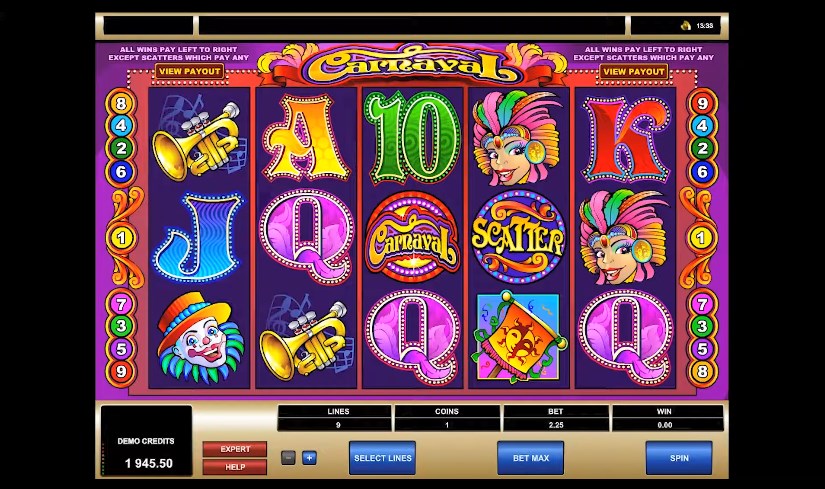Click the Carnaval wild logo symbol

[x=412, y=237]
